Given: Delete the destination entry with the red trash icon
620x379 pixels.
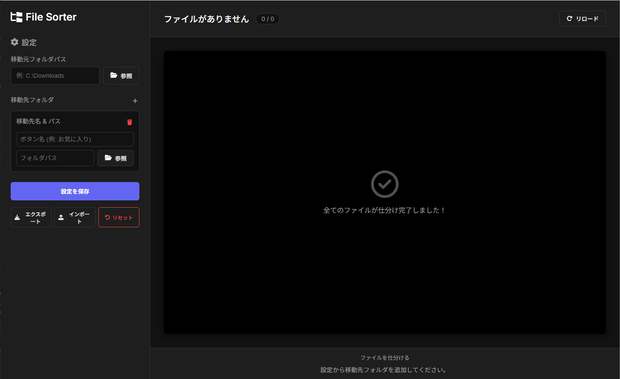Looking at the screenshot, I should (x=129, y=122).
